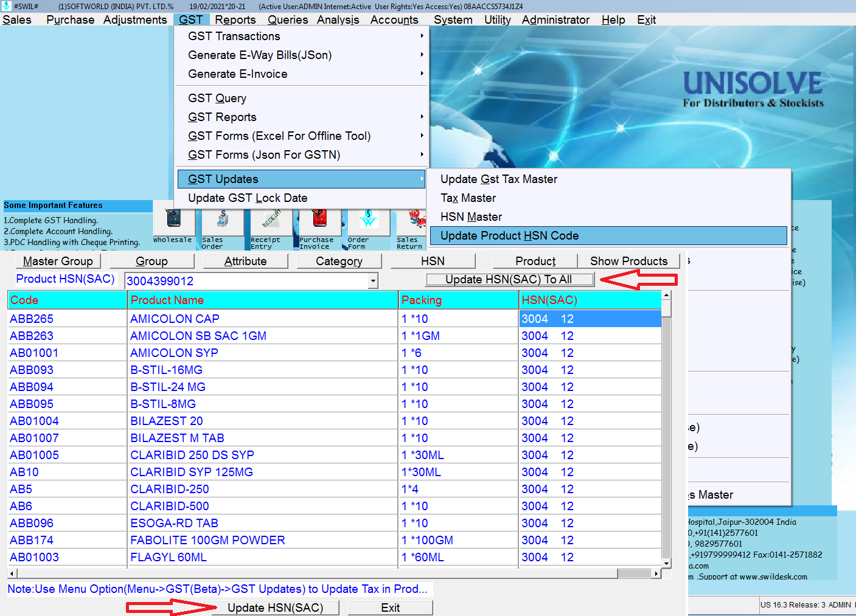The height and width of the screenshot is (616, 856).
Task: Click the Order Form toolbar icon
Action: [x=369, y=223]
